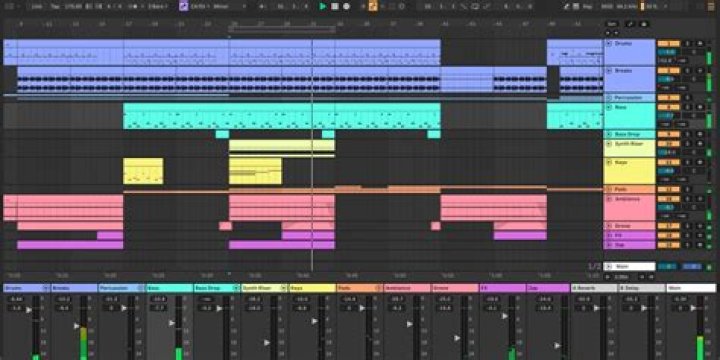
Task: Click the Drums volume fader handle in mixer
Action: pos(29,310)
